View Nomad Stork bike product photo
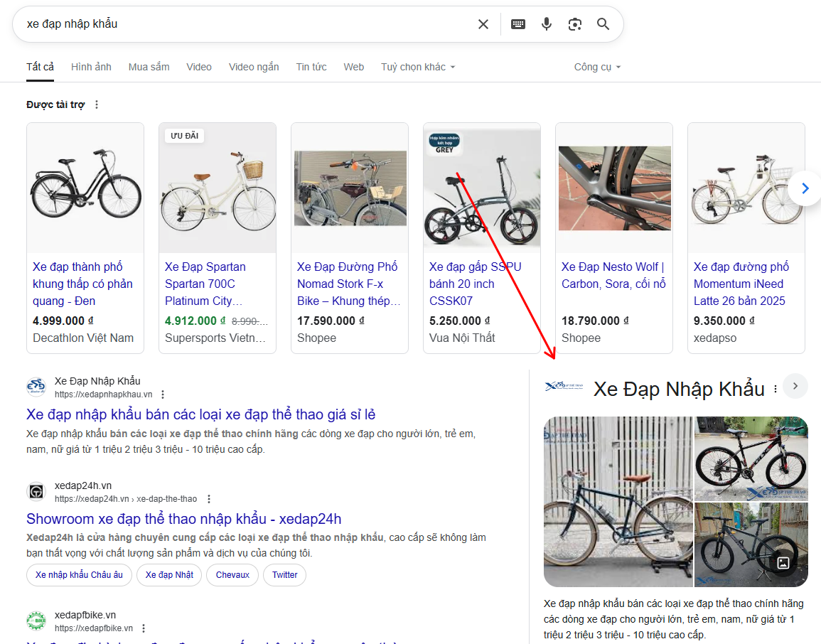The width and height of the screenshot is (821, 644). [350, 188]
